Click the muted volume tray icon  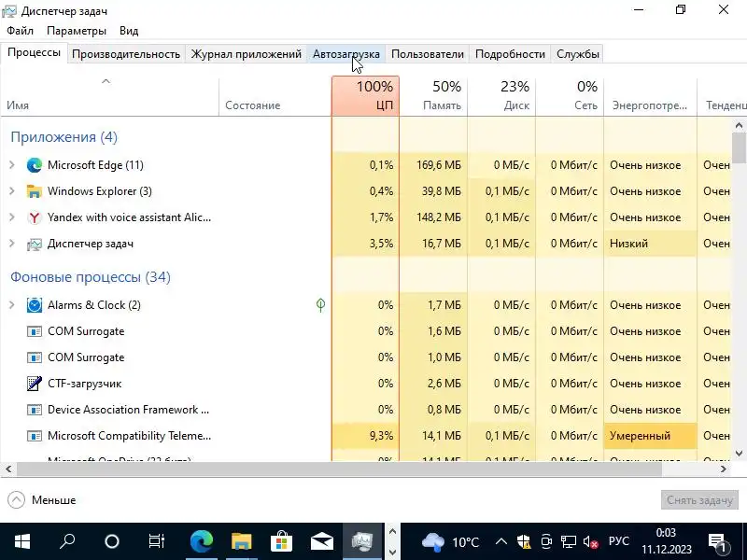591,542
